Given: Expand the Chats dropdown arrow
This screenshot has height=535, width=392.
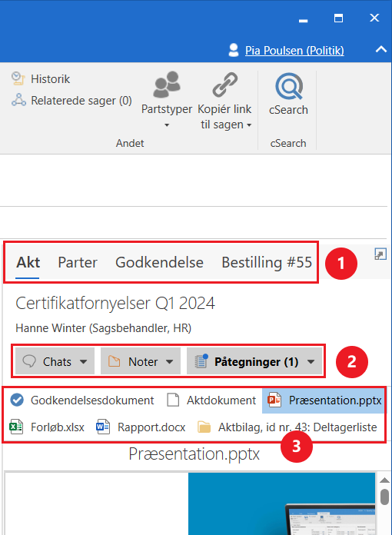Looking at the screenshot, I should pyautogui.click(x=84, y=362).
